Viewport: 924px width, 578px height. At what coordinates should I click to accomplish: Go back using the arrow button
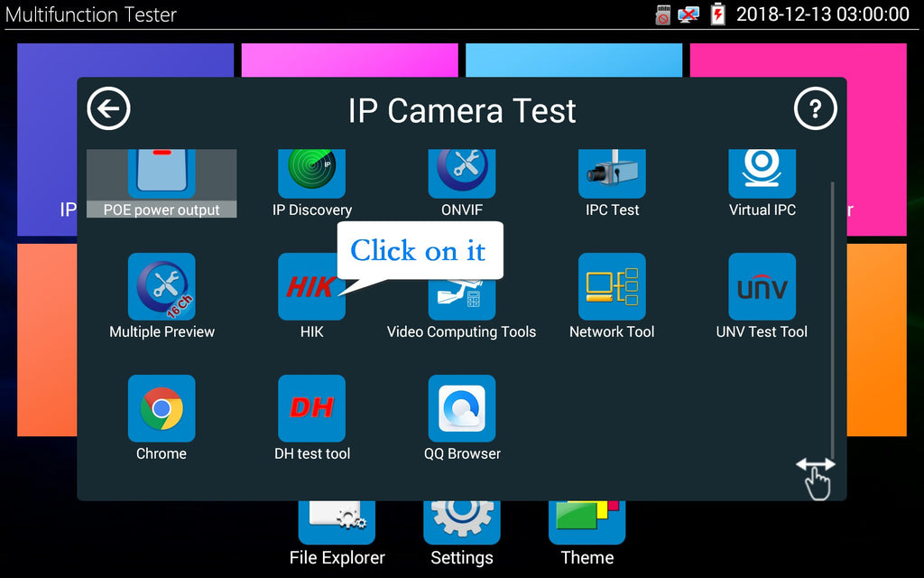point(108,109)
